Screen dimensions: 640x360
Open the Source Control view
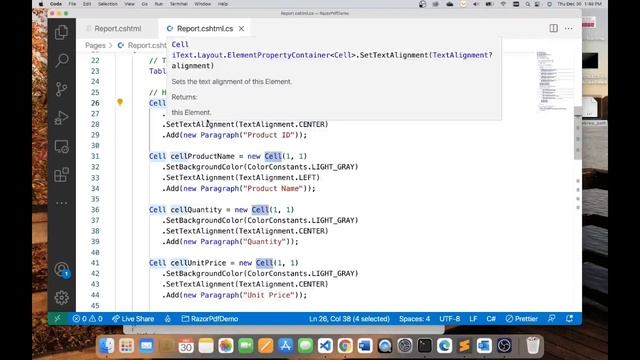[61, 89]
